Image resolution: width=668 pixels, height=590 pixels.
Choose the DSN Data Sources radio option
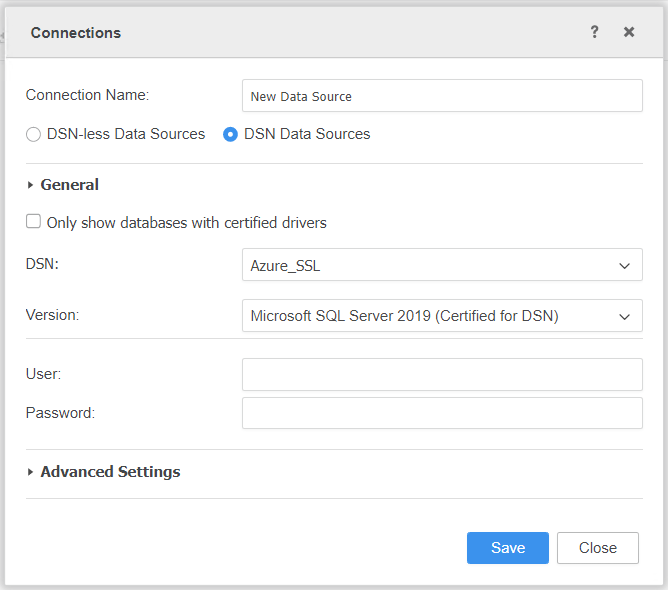(x=231, y=134)
